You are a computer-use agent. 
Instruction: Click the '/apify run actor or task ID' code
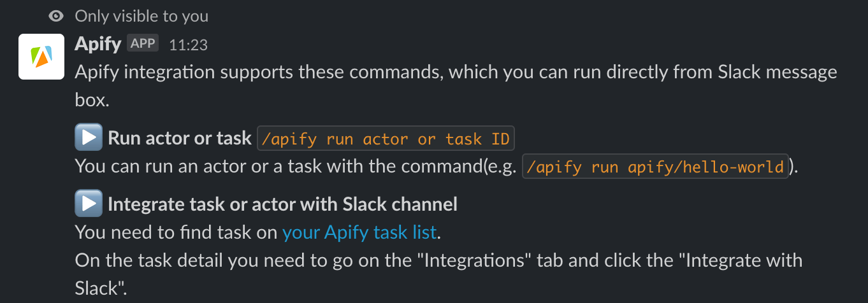pos(386,139)
